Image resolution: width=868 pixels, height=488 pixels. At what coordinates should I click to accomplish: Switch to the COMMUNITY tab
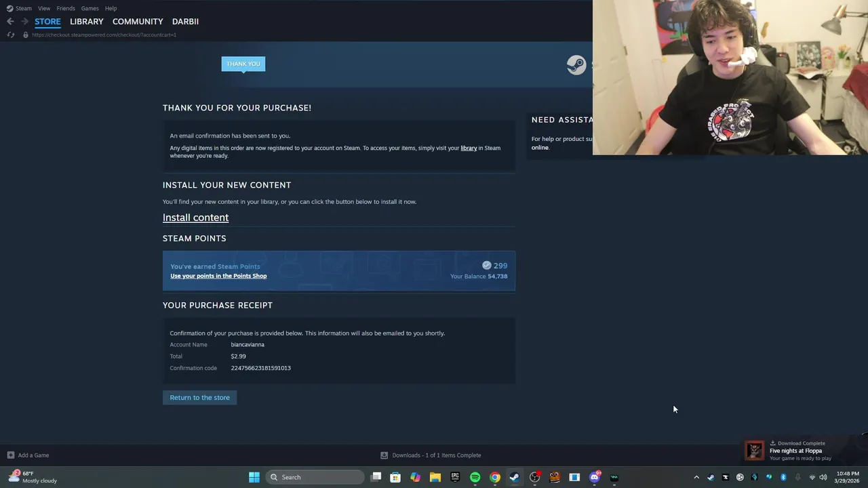[x=138, y=22]
